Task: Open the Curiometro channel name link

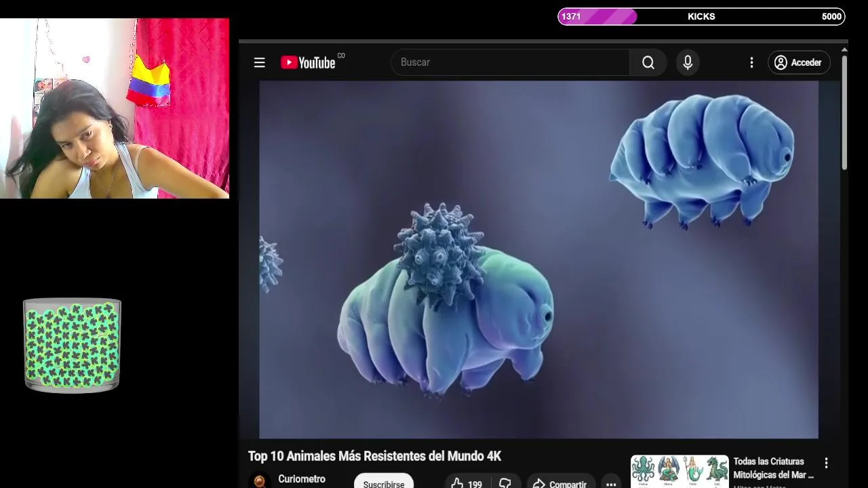Action: (x=302, y=479)
